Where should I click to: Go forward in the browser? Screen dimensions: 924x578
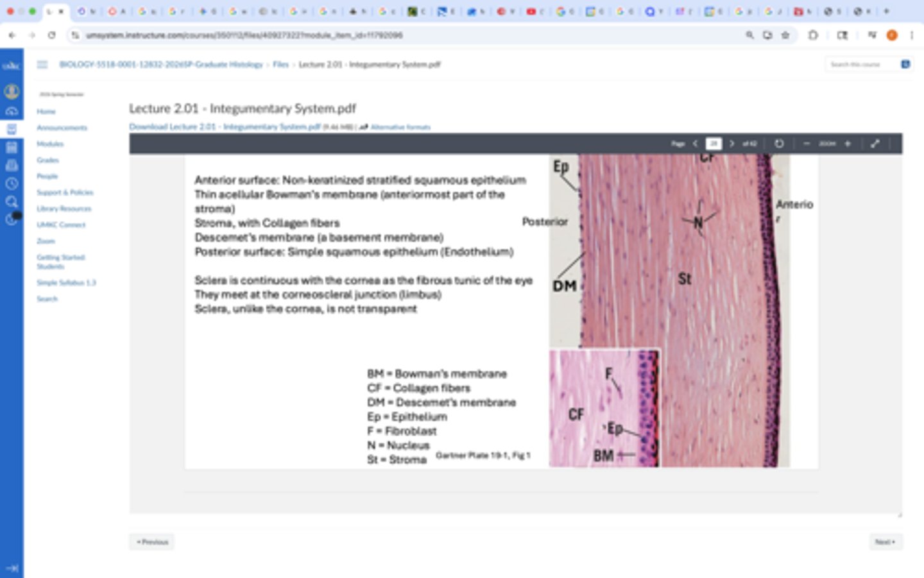pyautogui.click(x=31, y=35)
